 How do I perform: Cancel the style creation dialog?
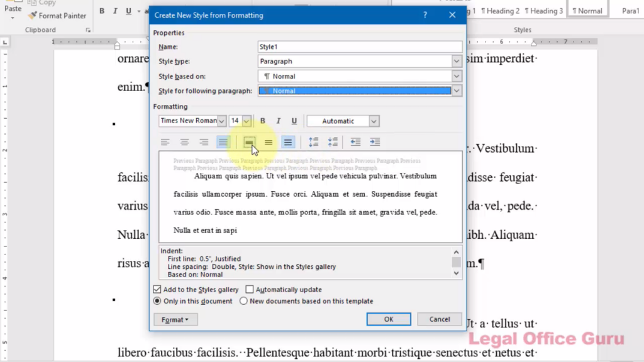439,319
